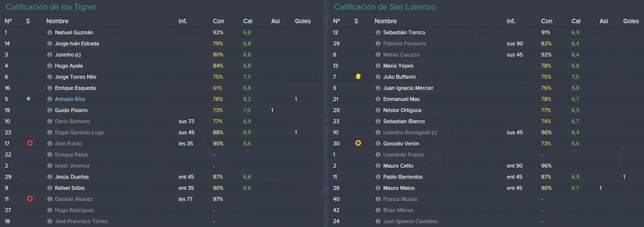Click orange knock icon on Gonzalo Verón's row
The height and width of the screenshot is (227, 644).
click(x=358, y=143)
